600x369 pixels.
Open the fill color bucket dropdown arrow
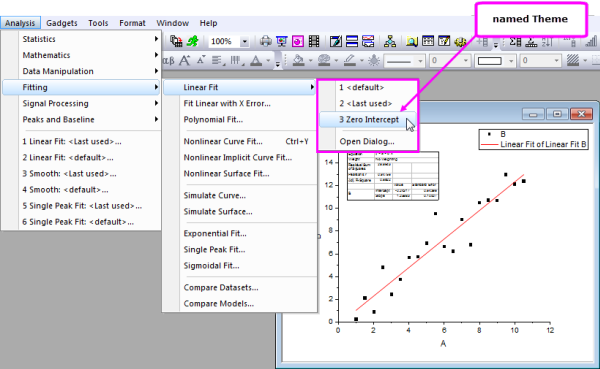310,61
